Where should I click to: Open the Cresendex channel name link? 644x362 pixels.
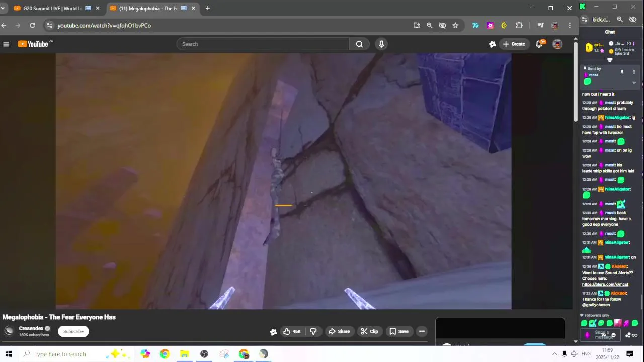(31, 328)
